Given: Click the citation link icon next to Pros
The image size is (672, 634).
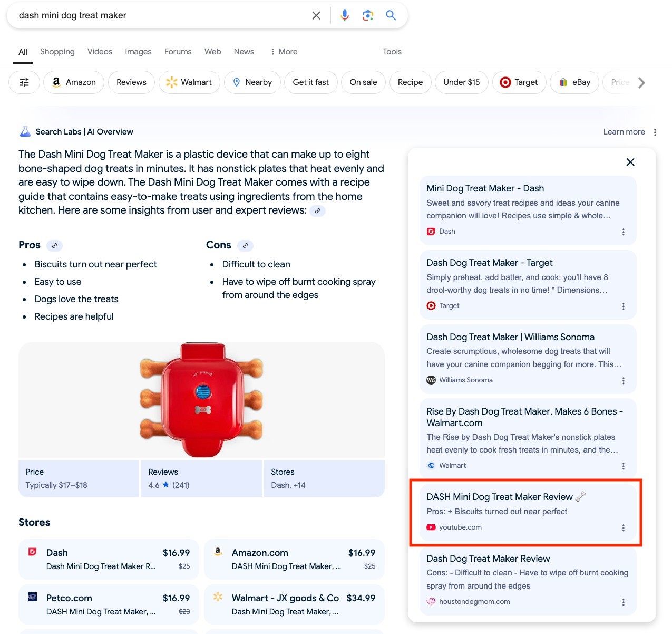Looking at the screenshot, I should pos(55,245).
